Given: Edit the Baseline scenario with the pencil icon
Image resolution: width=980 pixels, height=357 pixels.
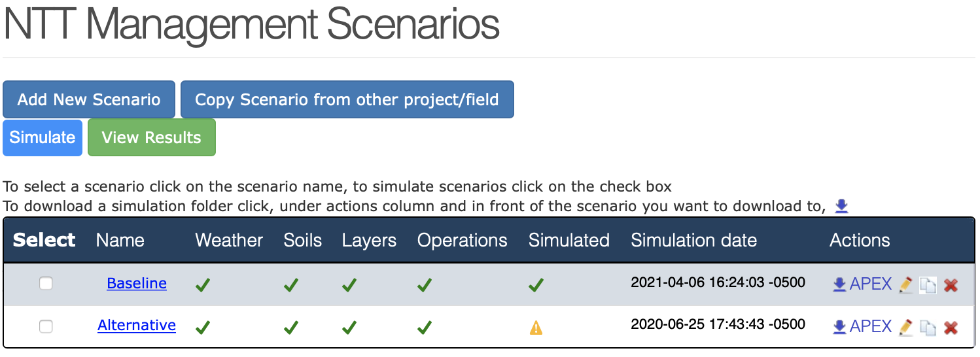Looking at the screenshot, I should 905,284.
